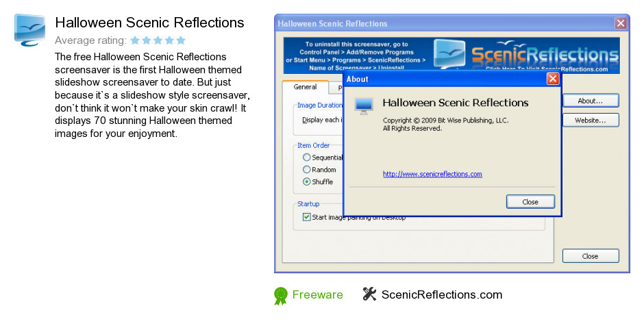This screenshot has height=326, width=644.
Task: Click the wrench and screwdriver developer icon
Action: 369,294
